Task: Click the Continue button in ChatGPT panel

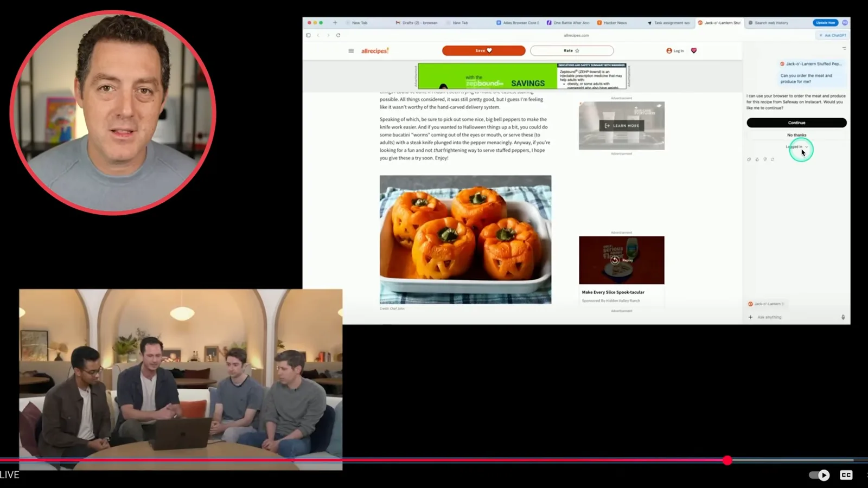Action: point(796,123)
